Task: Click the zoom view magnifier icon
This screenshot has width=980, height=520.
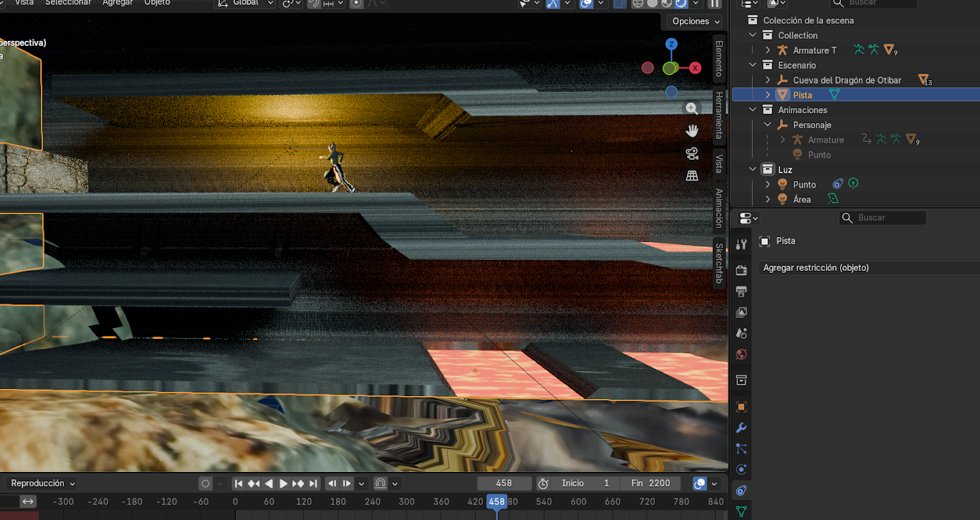Action: [692, 109]
